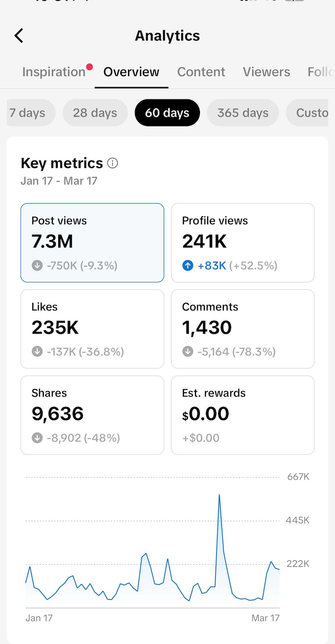The height and width of the screenshot is (644, 335).
Task: Select the 60 days range
Action: coord(167,113)
